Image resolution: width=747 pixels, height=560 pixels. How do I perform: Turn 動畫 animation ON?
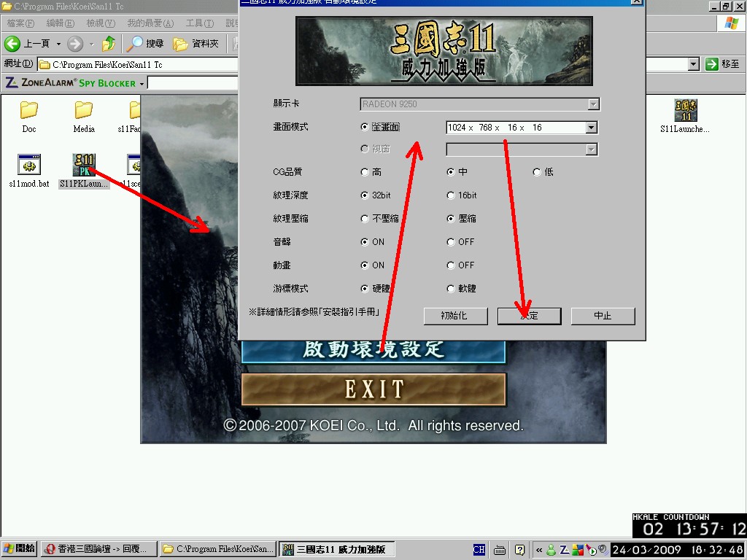click(365, 265)
